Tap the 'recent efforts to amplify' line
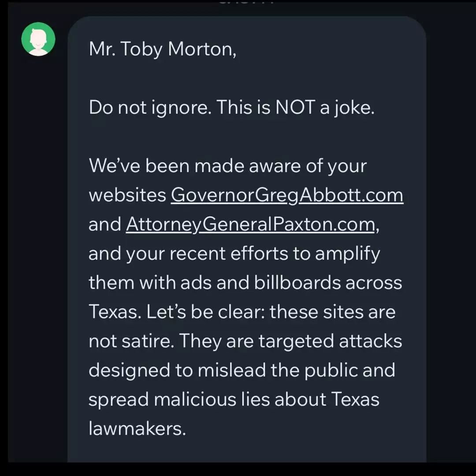This screenshot has width=476, height=476. click(234, 253)
